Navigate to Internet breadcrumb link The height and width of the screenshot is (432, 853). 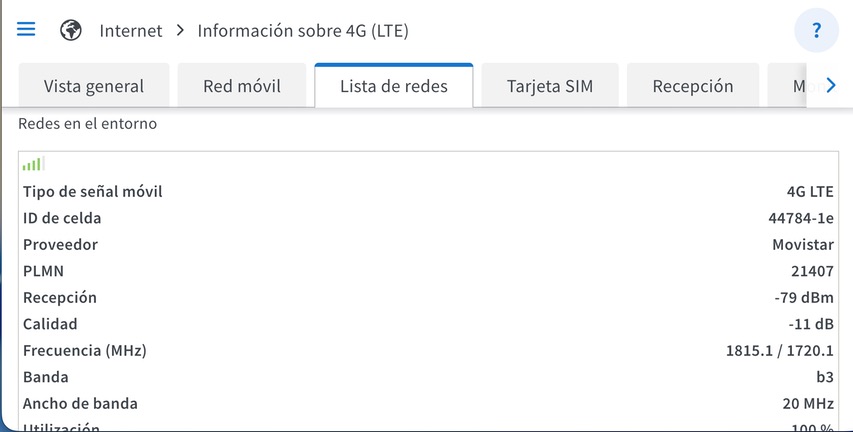[131, 31]
